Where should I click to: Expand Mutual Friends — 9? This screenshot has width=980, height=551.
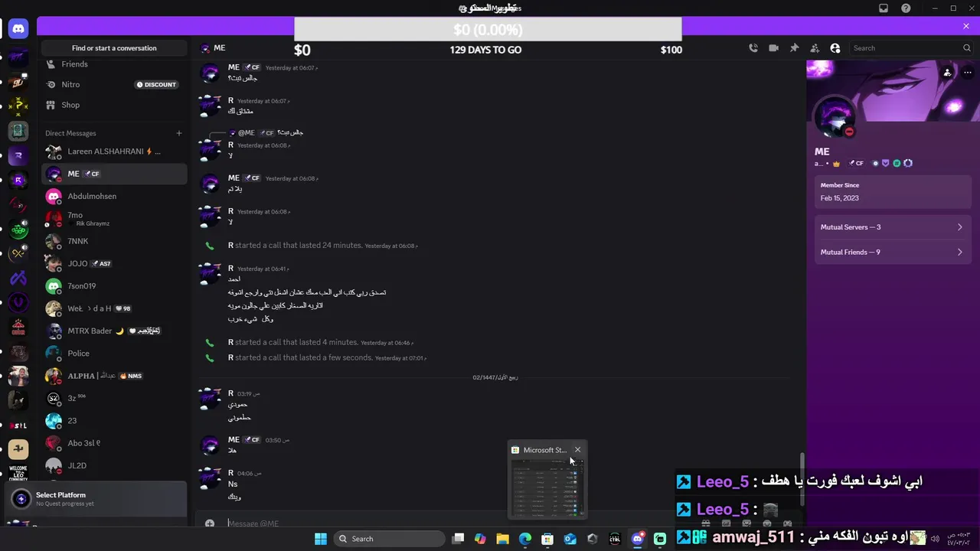coord(891,252)
